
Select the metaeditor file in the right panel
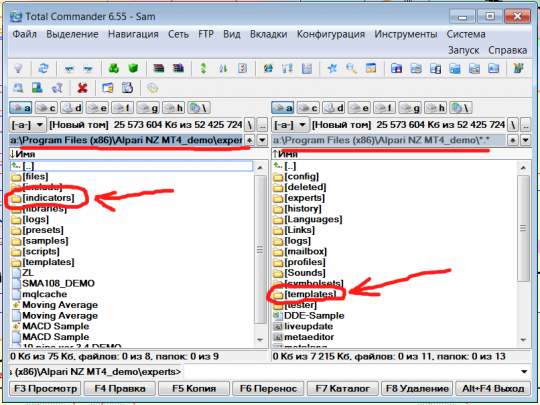(x=309, y=337)
